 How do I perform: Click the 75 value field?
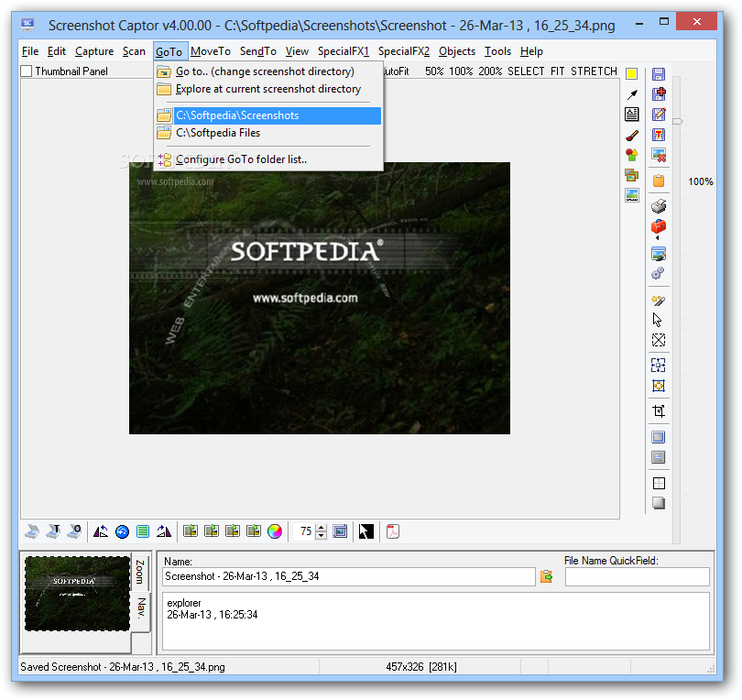305,531
